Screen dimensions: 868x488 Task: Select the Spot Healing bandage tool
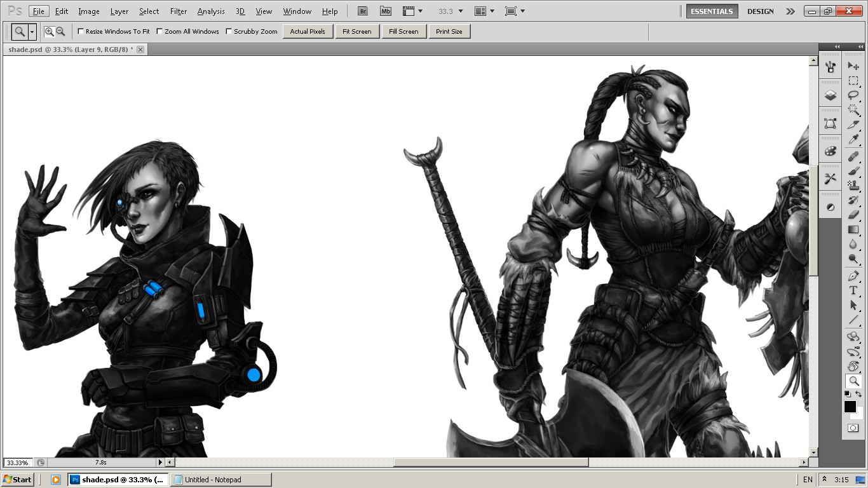pos(853,156)
